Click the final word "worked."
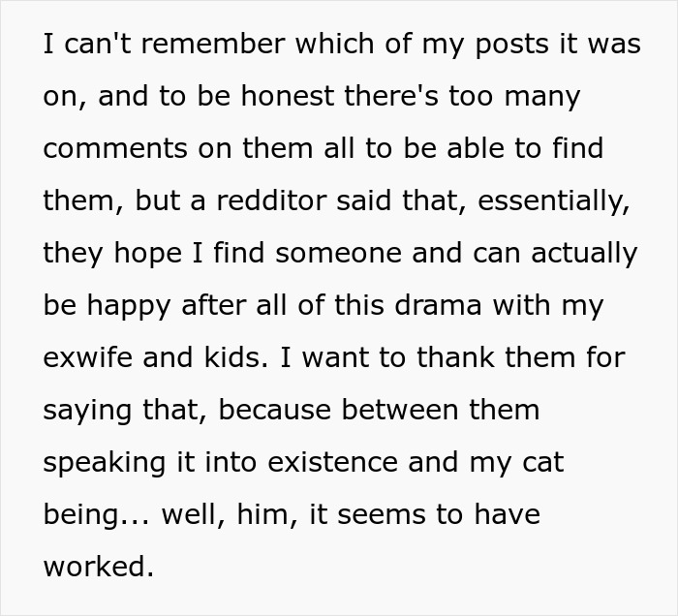The height and width of the screenshot is (616, 678). tap(99, 566)
